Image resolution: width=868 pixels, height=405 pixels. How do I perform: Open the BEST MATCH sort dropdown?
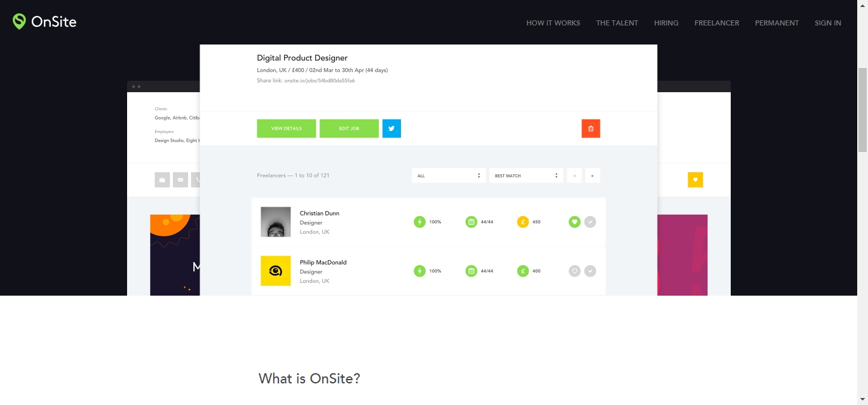[526, 175]
